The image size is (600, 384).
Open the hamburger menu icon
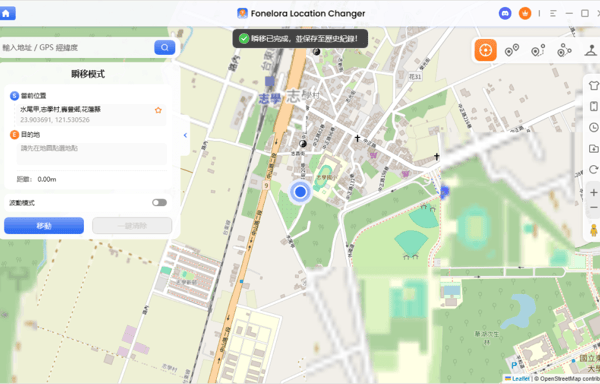(553, 13)
